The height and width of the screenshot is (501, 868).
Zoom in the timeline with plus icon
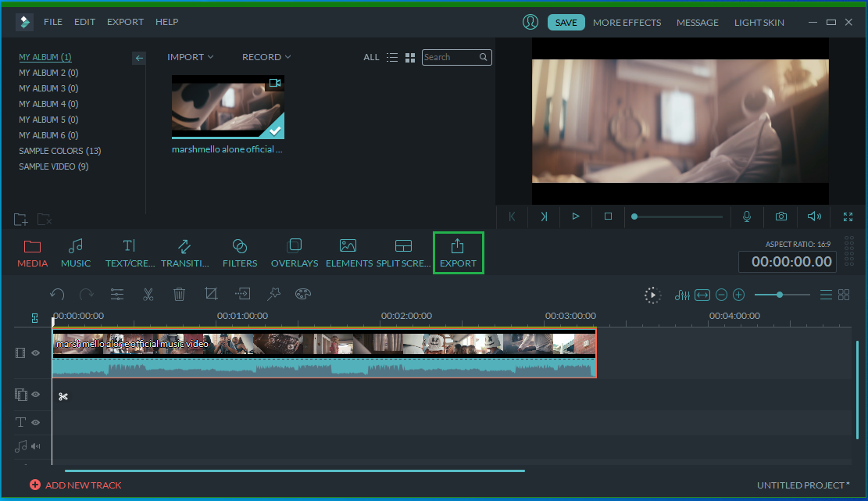click(x=738, y=295)
